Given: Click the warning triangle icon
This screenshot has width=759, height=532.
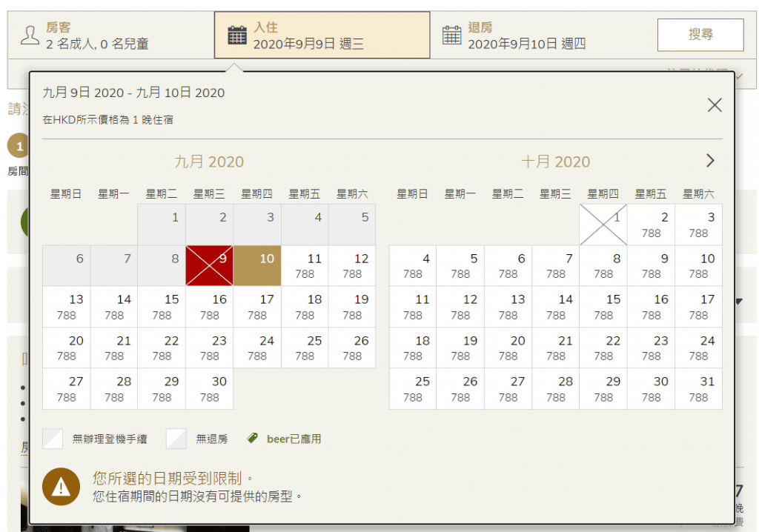Looking at the screenshot, I should [x=62, y=486].
